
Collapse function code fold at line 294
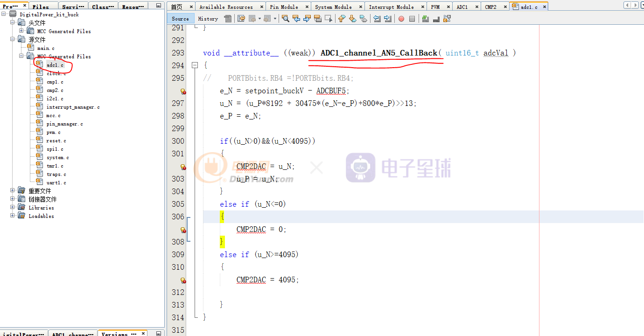pyautogui.click(x=195, y=66)
